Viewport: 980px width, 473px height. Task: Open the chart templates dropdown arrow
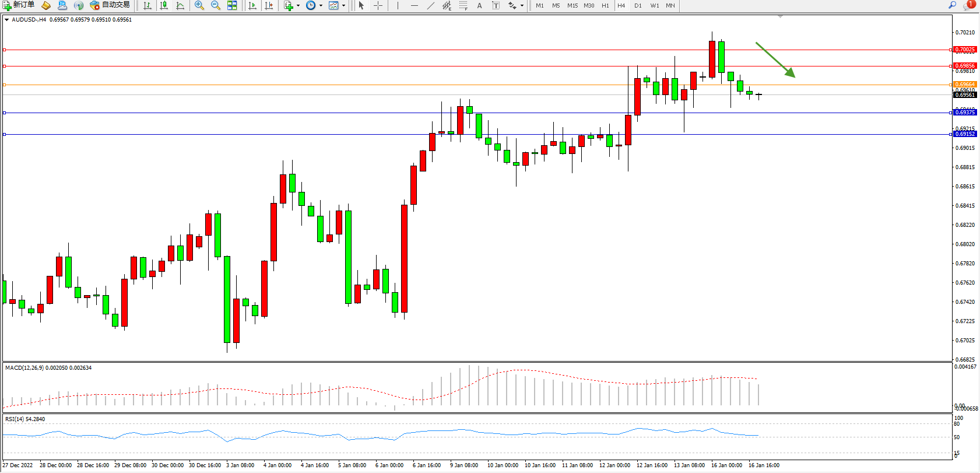point(343,6)
